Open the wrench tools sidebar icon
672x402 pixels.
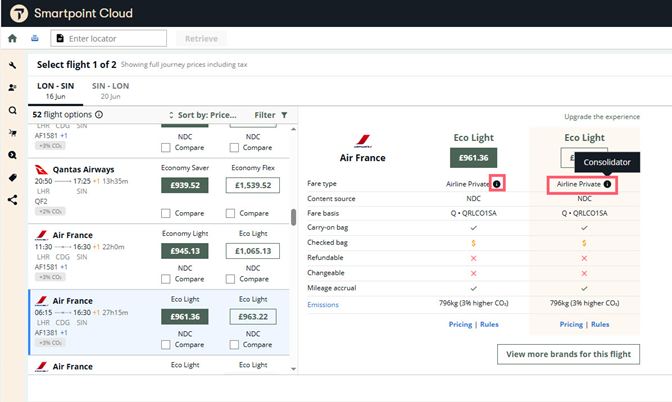pyautogui.click(x=12, y=65)
